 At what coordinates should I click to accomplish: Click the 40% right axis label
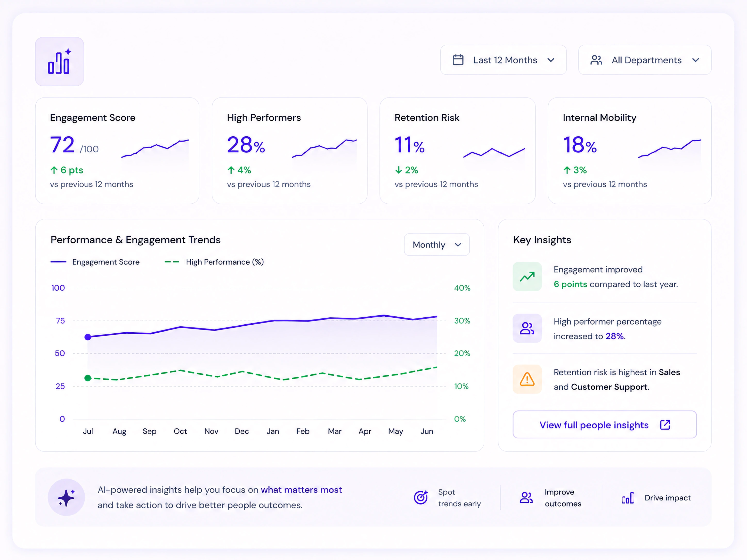coord(462,288)
